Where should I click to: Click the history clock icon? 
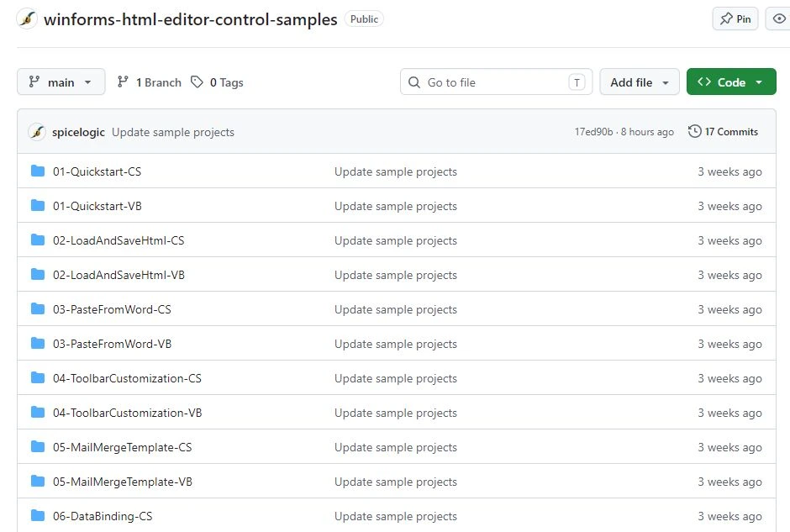pos(694,131)
